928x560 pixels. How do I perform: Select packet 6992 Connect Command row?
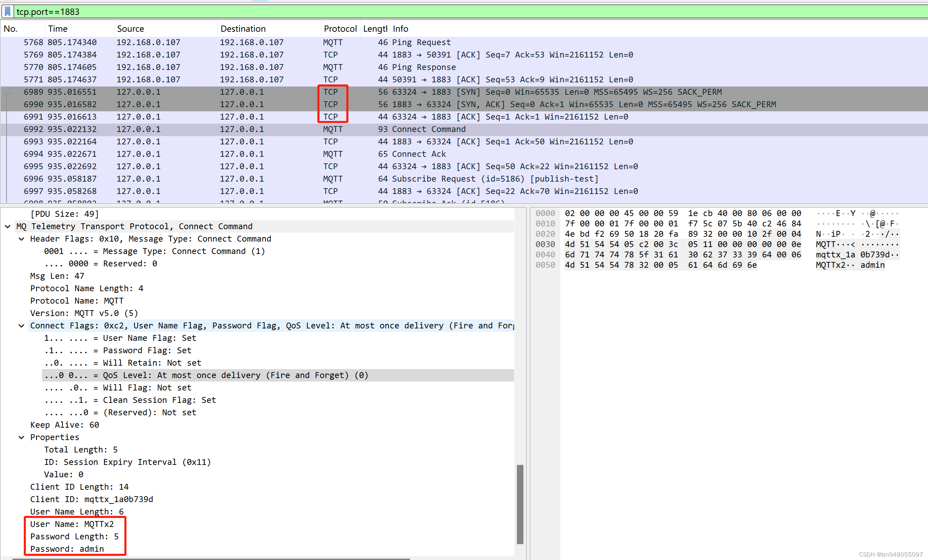pyautogui.click(x=429, y=129)
